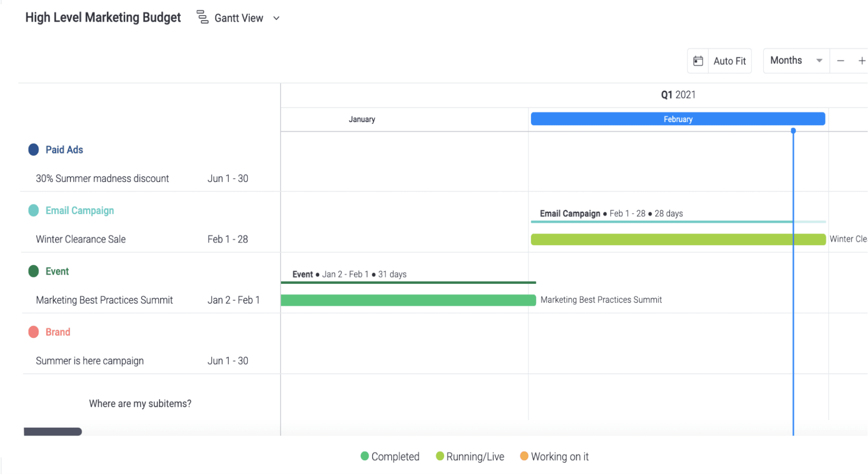
Task: Click the Jan 2 - Feb 1 date cell
Action: (x=234, y=300)
